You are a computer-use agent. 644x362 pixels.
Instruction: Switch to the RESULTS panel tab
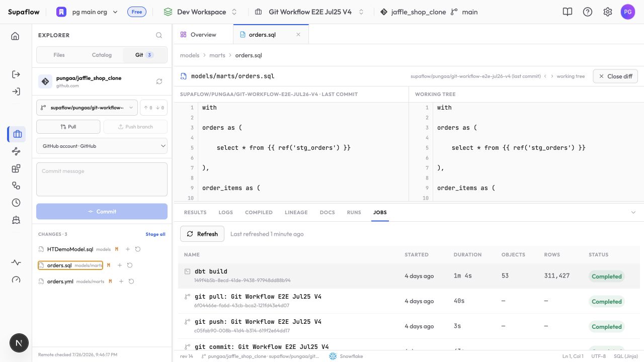coord(195,213)
